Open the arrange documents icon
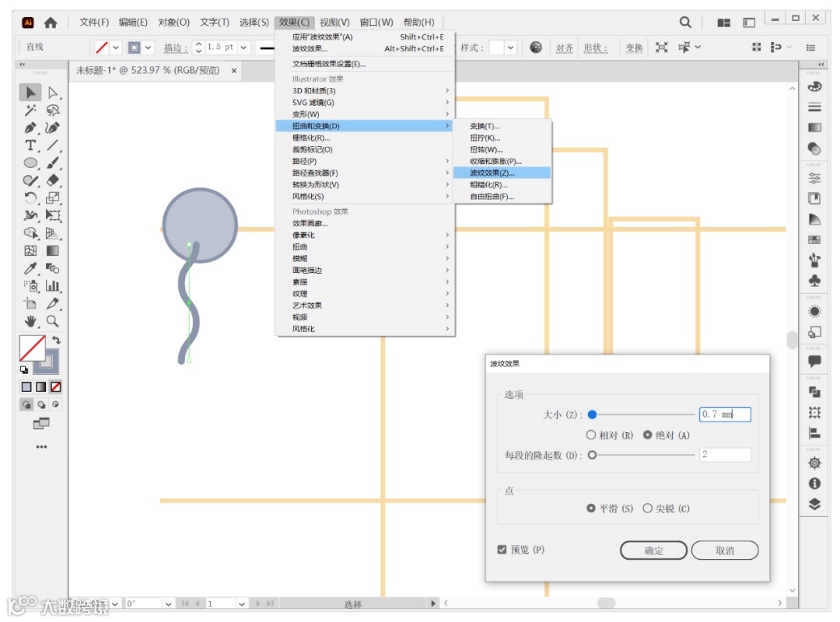This screenshot has width=840, height=622. (724, 23)
